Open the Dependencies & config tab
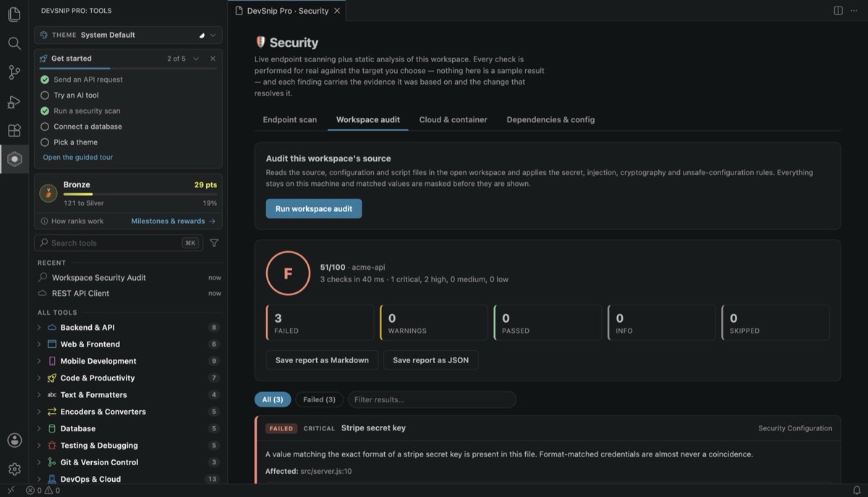Image resolution: width=868 pixels, height=497 pixels. 550,119
